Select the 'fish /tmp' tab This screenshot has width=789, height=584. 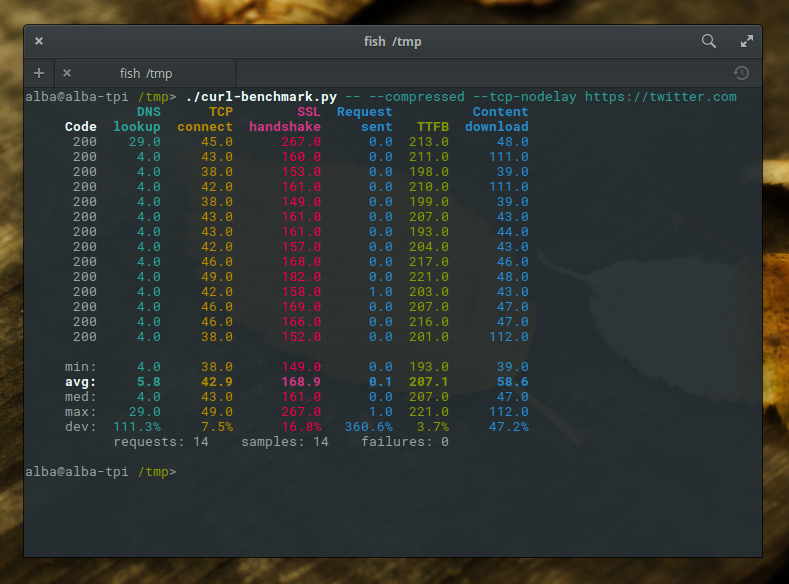pos(145,73)
